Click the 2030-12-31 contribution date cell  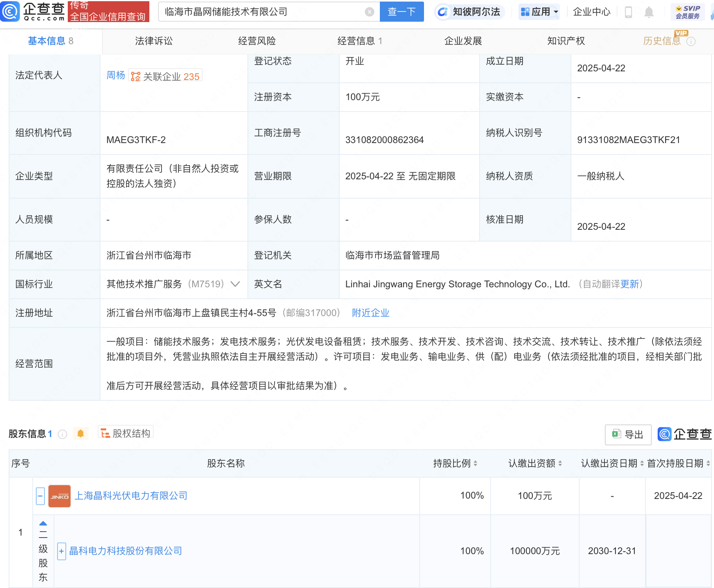(x=612, y=551)
